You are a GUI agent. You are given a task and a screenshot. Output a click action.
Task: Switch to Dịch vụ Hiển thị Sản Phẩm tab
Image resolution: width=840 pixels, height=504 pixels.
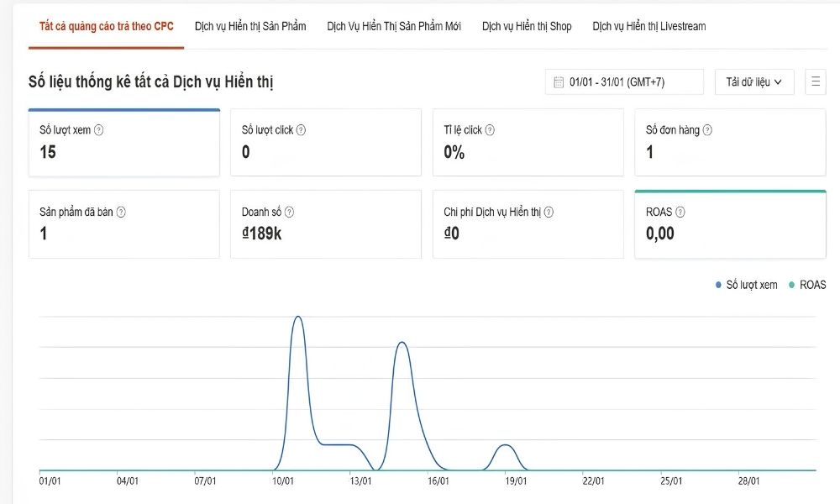coord(250,26)
